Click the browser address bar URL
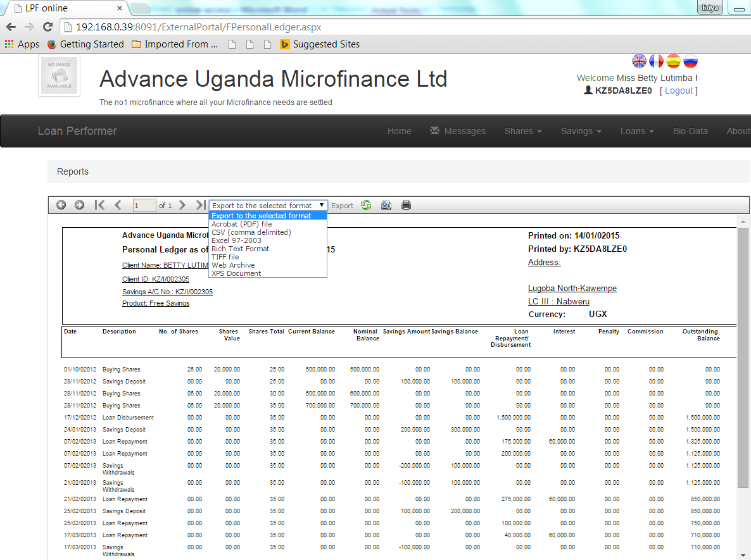This screenshot has width=751, height=560. tap(198, 27)
